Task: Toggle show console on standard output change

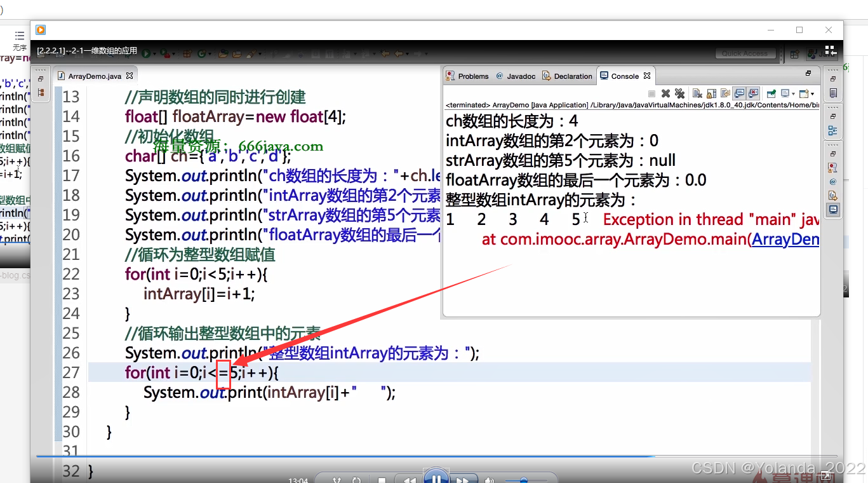Action: pos(739,93)
